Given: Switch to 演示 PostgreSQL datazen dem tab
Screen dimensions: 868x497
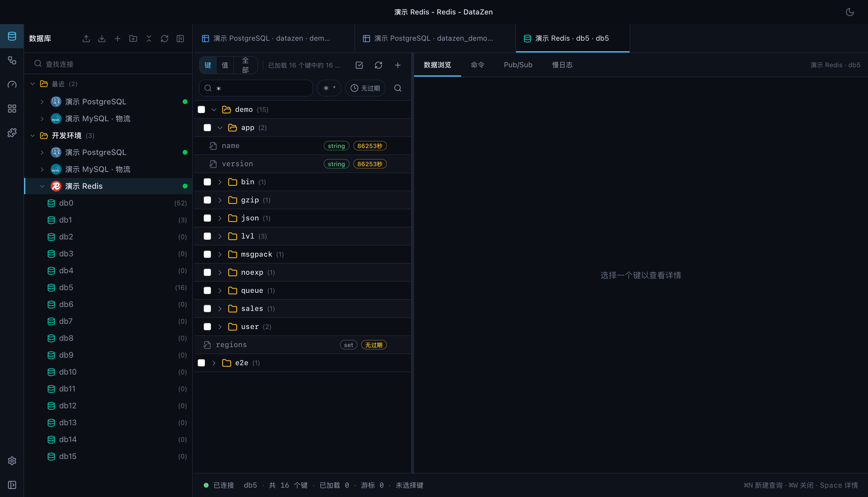Looking at the screenshot, I should click(x=274, y=39).
